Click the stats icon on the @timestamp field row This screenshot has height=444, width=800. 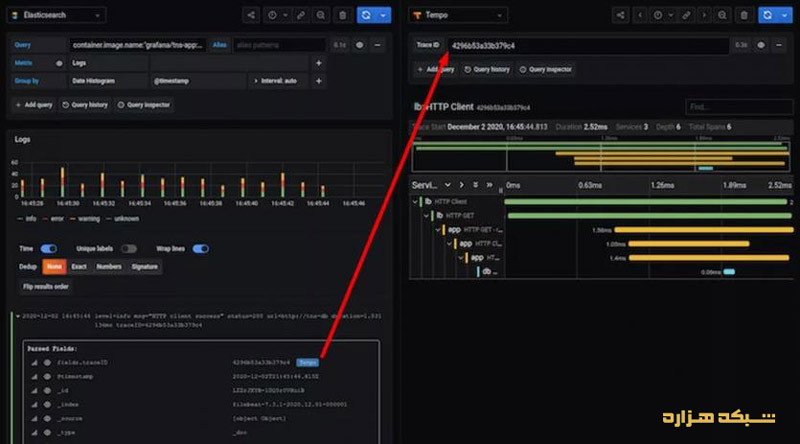point(34,377)
